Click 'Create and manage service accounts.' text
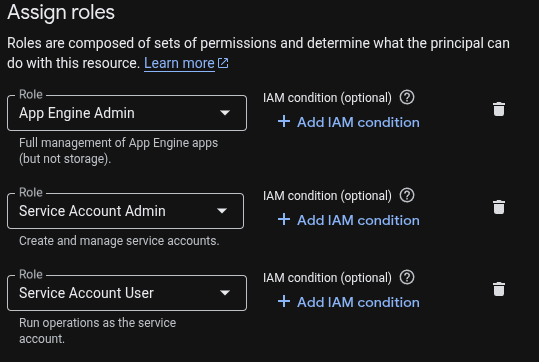 119,241
